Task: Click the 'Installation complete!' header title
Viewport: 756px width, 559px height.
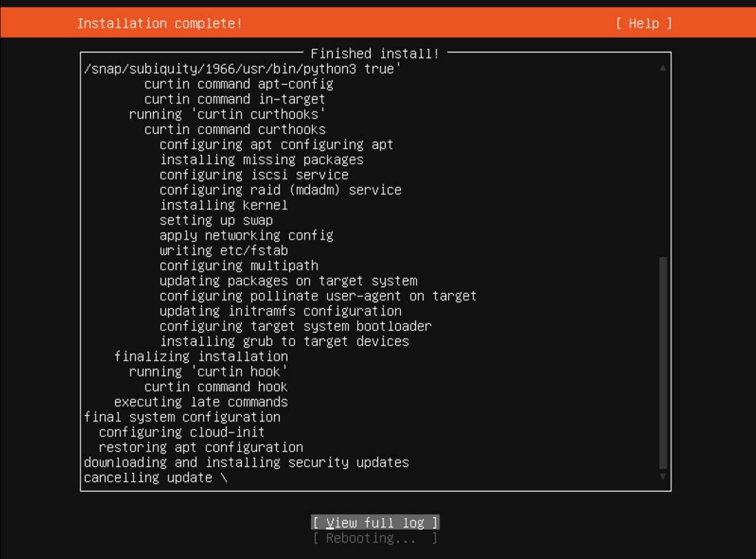Action: coord(160,23)
